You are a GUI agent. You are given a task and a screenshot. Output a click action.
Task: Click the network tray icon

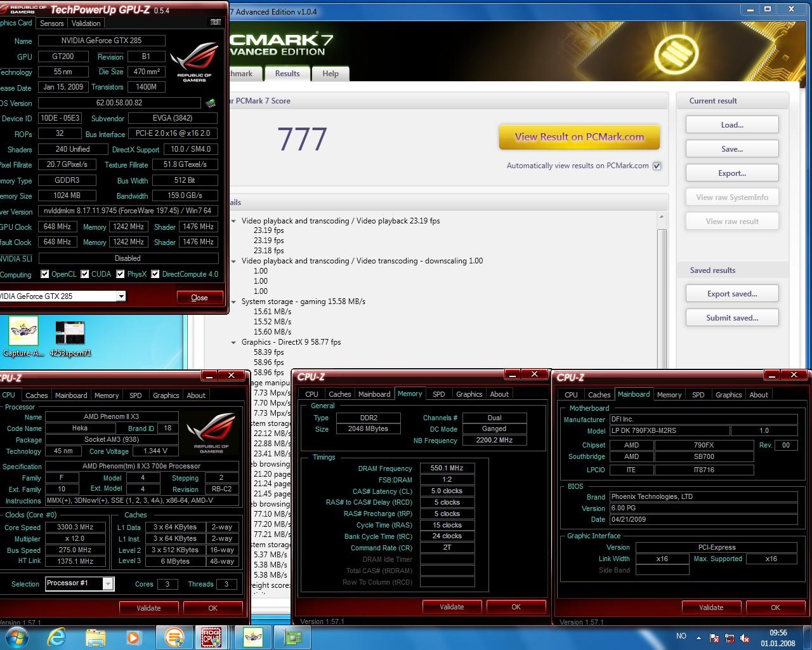[x=730, y=637]
